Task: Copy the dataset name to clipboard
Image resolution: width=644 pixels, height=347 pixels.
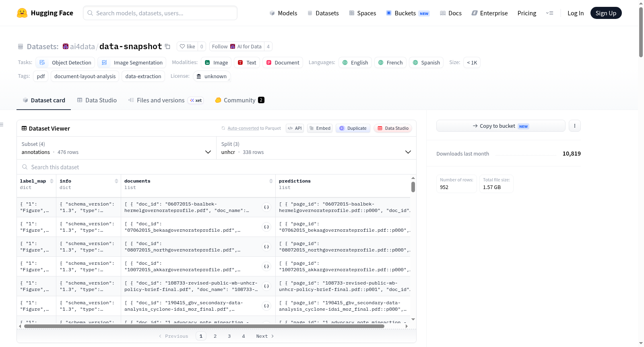Action: 167,46
